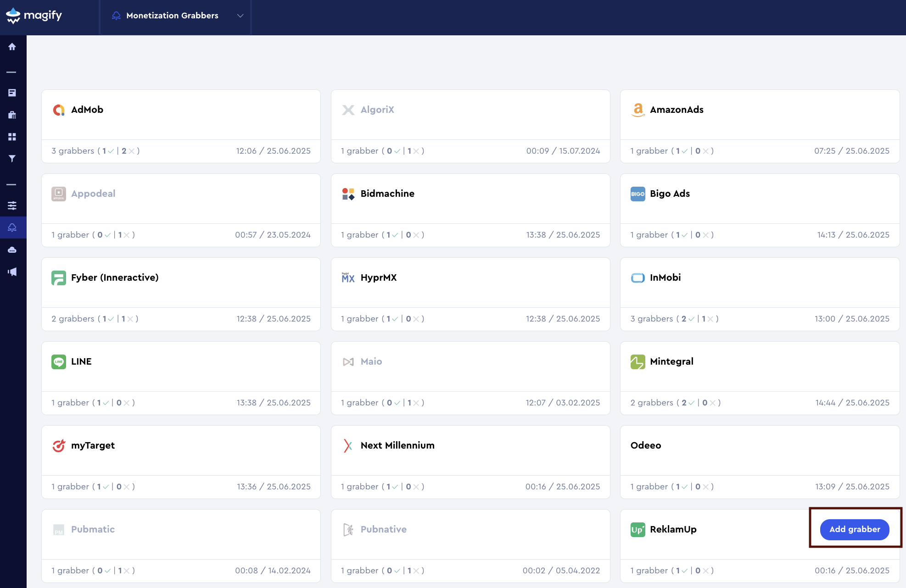Viewport: 906px width, 588px height.
Task: Click the home icon in sidebar
Action: tap(12, 47)
